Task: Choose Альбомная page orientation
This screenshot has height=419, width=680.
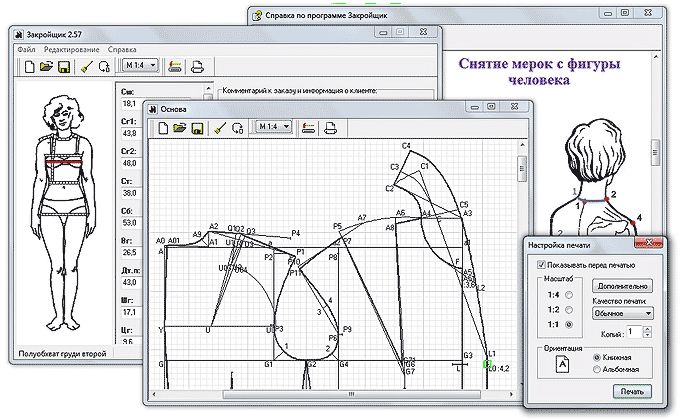Action: [598, 367]
